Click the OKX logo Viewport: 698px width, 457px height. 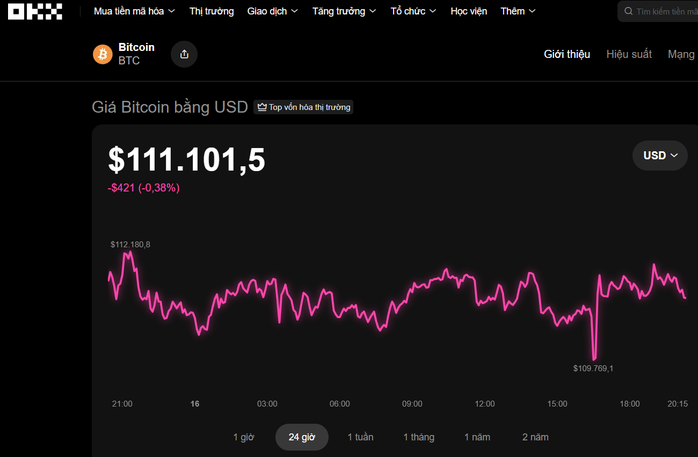point(35,12)
